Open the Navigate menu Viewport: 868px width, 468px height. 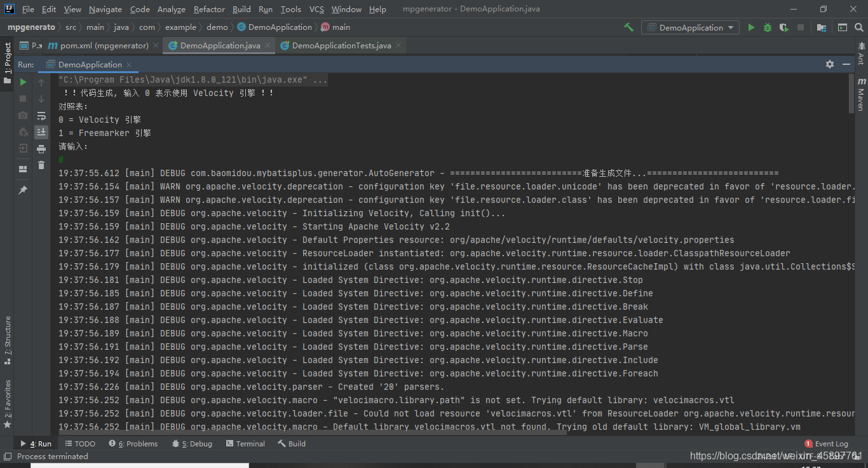tap(105, 9)
